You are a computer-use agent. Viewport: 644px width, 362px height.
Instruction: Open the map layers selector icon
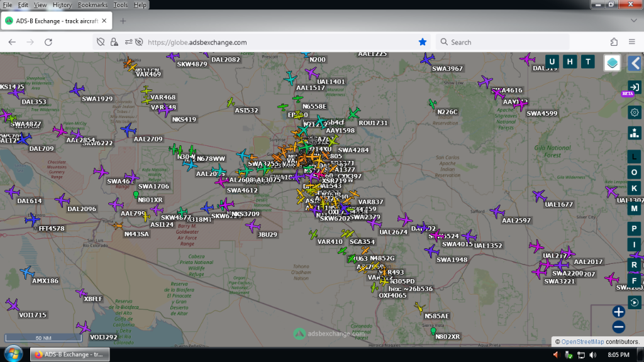612,63
